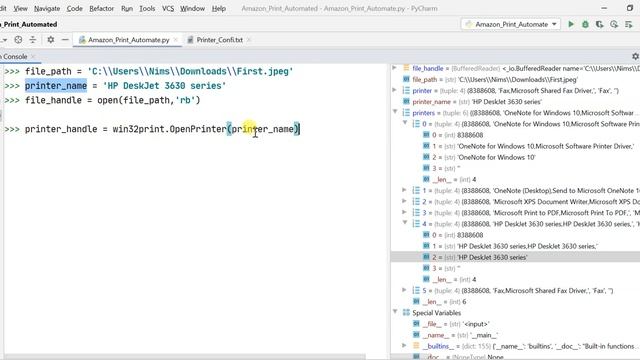Click the highlighted printer_name text in console
The image size is (640, 360).
coord(56,86)
